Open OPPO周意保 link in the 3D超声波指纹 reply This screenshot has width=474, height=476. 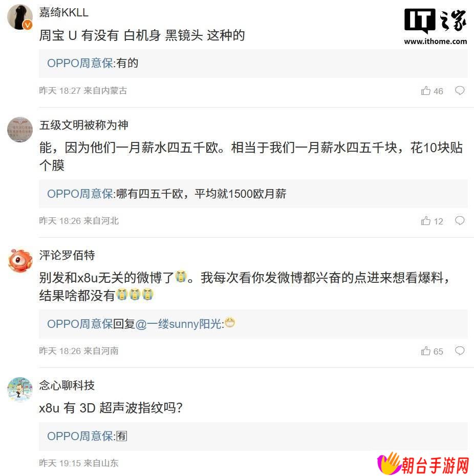tap(80, 436)
